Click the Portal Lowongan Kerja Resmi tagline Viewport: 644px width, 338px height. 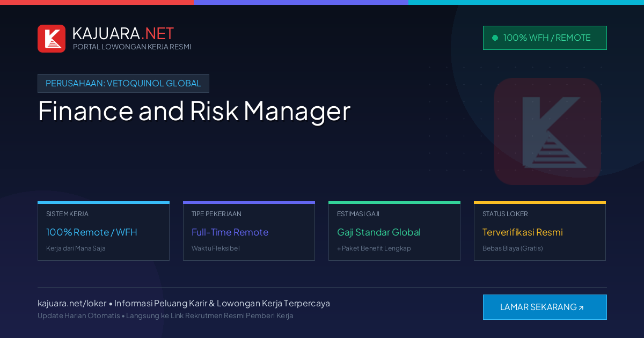(x=132, y=47)
